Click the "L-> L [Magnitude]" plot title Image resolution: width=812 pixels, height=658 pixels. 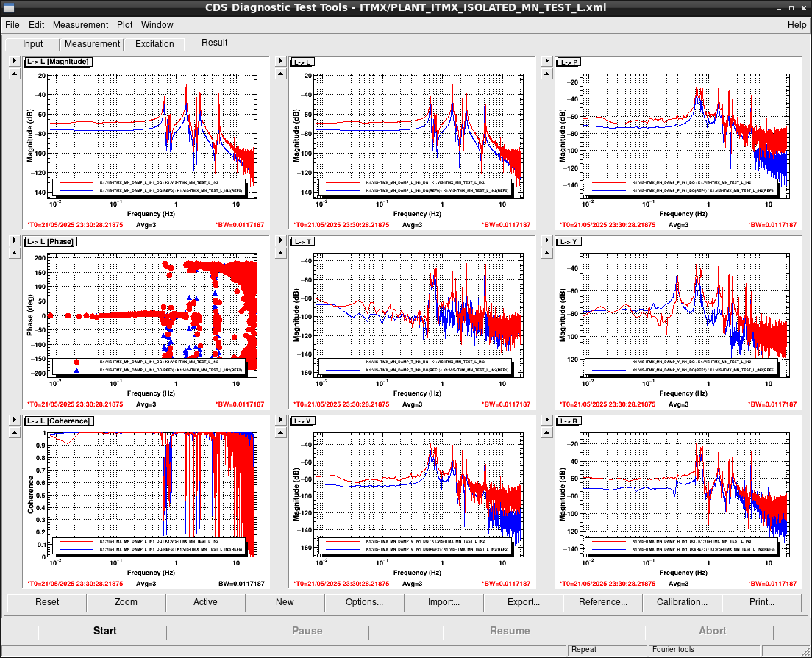pos(58,62)
